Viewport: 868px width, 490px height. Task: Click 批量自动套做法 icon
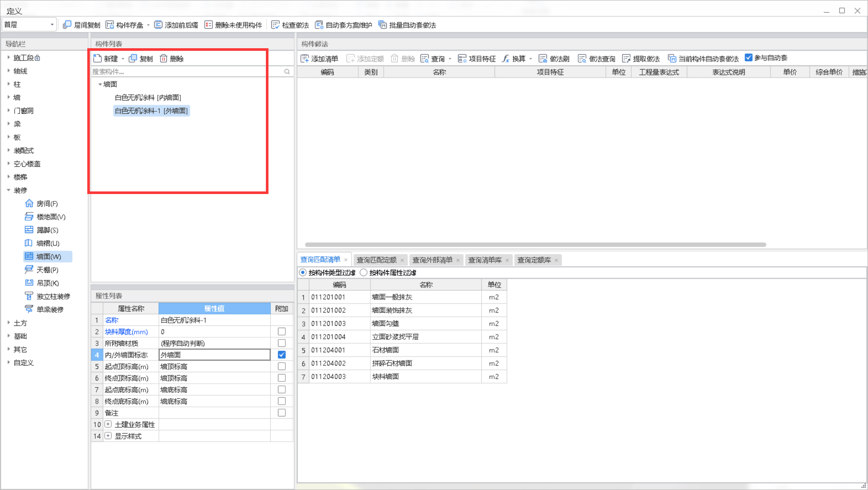coord(383,25)
